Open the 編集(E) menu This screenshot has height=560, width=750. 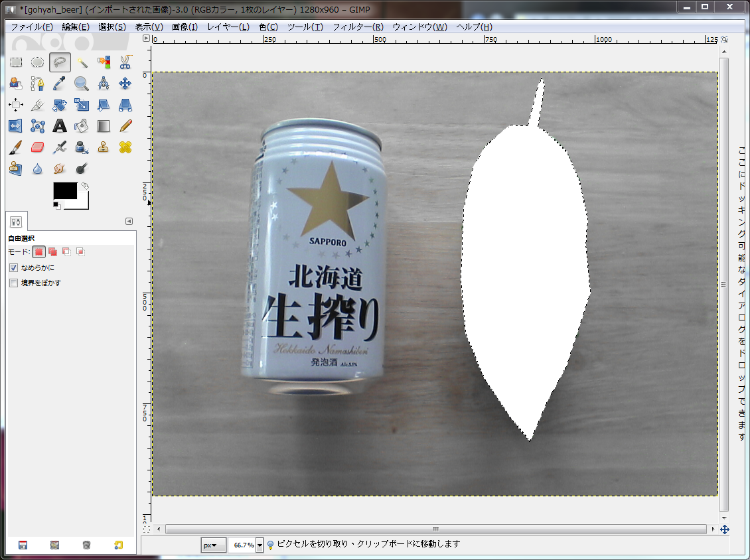tap(76, 27)
